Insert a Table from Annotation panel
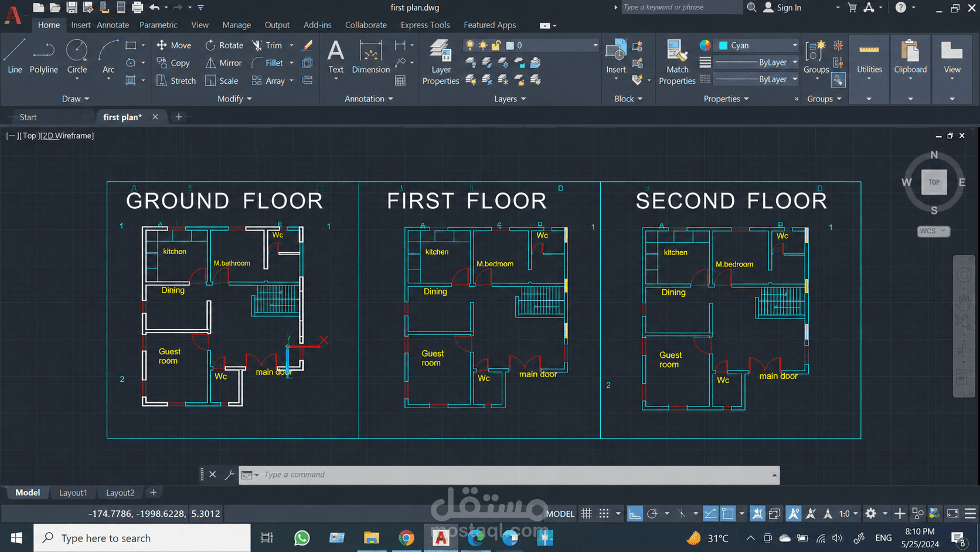980x552 pixels. click(400, 80)
